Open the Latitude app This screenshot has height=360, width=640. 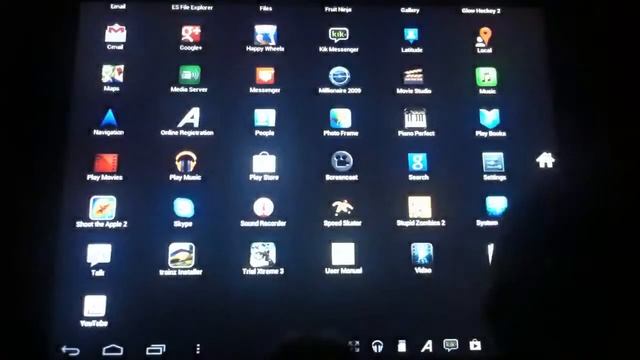[x=411, y=36]
